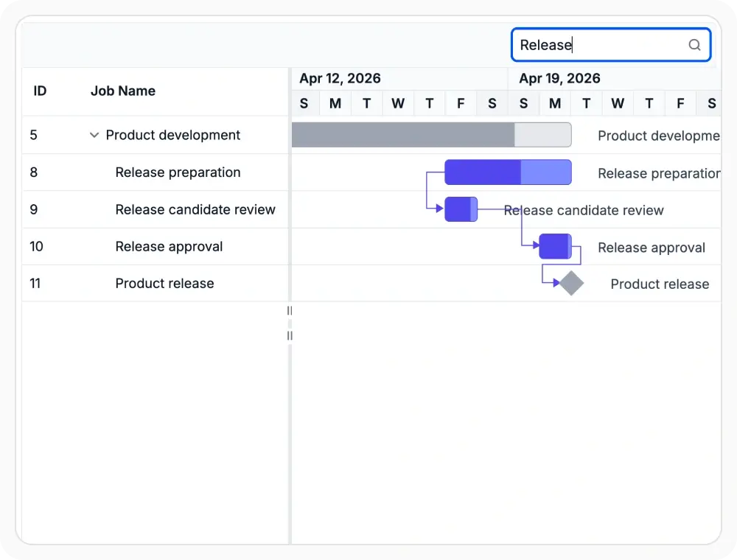Click the Release approval task bar
Viewport: 737px width, 560px height.
click(555, 246)
